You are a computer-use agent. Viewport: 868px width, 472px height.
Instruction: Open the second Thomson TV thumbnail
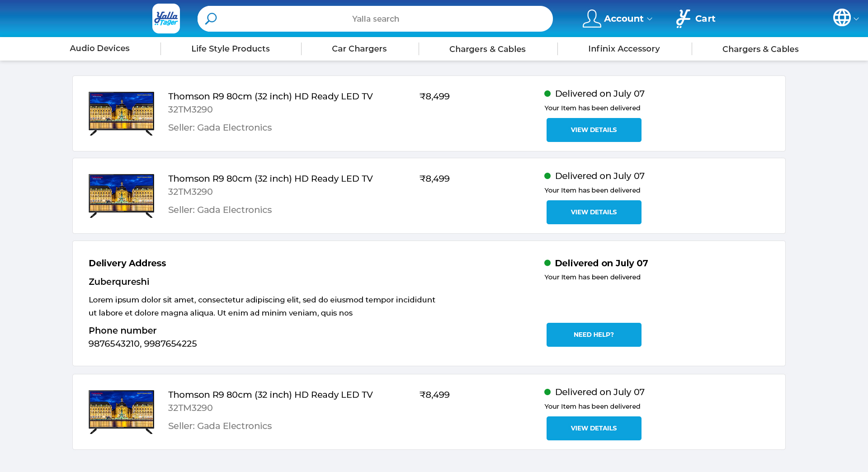click(x=121, y=196)
